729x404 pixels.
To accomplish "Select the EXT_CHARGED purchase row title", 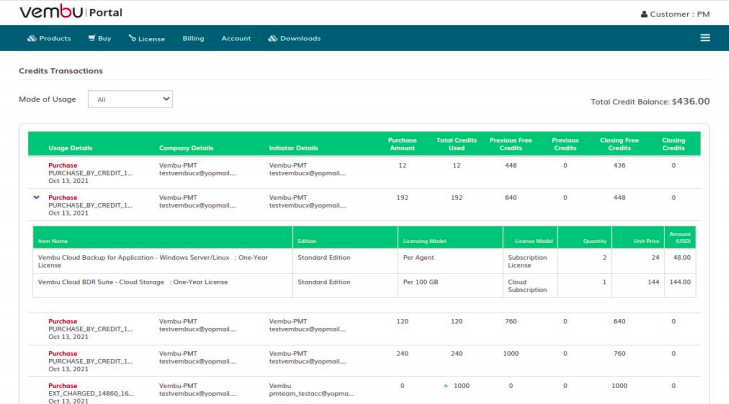I will point(63,385).
